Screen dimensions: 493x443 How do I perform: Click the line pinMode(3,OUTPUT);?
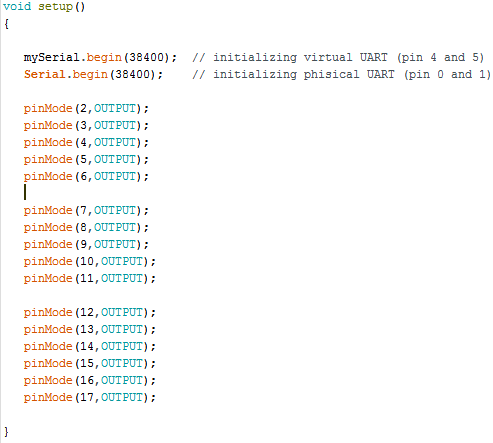tap(86, 125)
